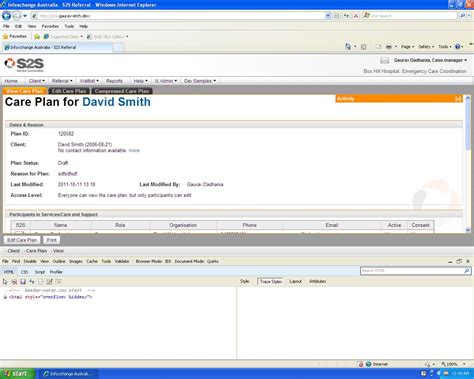
Task: Select element by click arrow tool
Action: 5,282
